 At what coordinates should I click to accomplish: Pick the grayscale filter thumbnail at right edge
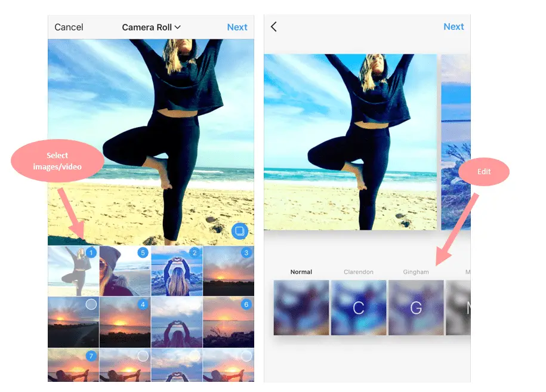[x=459, y=308]
